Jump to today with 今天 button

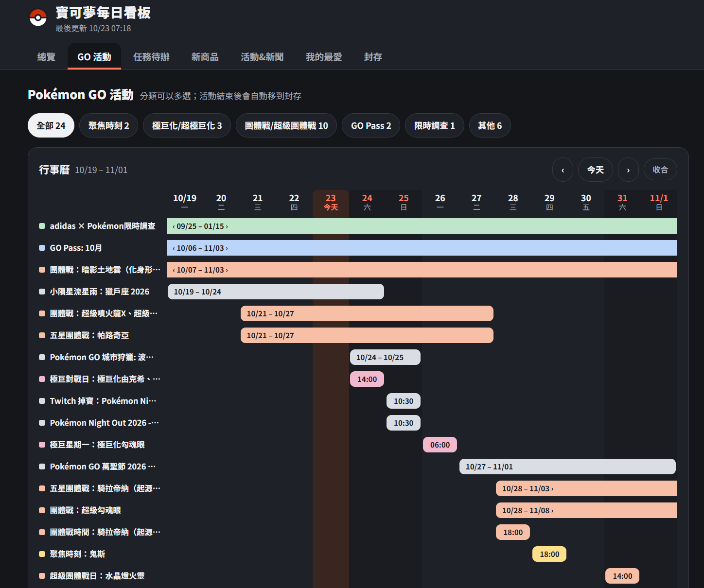coord(596,170)
